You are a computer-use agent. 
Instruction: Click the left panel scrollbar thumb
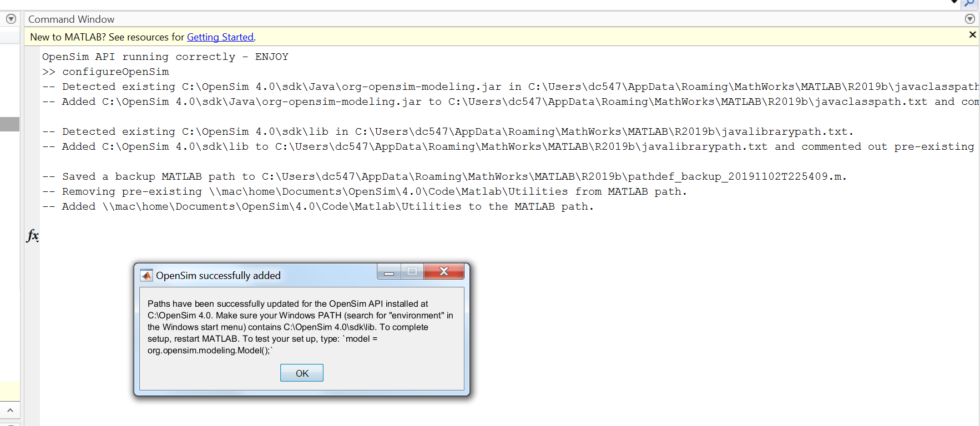(x=9, y=124)
